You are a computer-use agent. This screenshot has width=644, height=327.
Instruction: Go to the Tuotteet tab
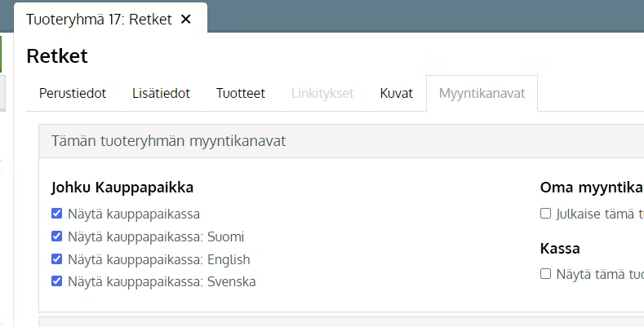pyautogui.click(x=241, y=93)
